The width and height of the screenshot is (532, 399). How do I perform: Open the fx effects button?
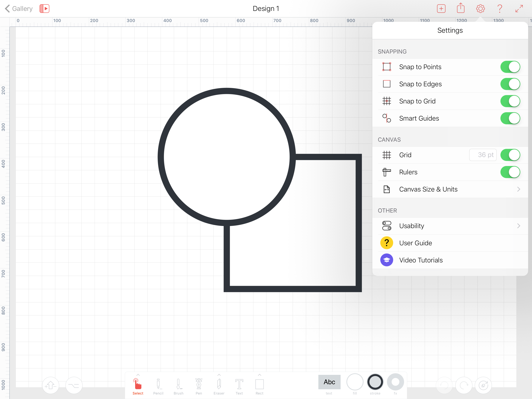click(x=395, y=382)
